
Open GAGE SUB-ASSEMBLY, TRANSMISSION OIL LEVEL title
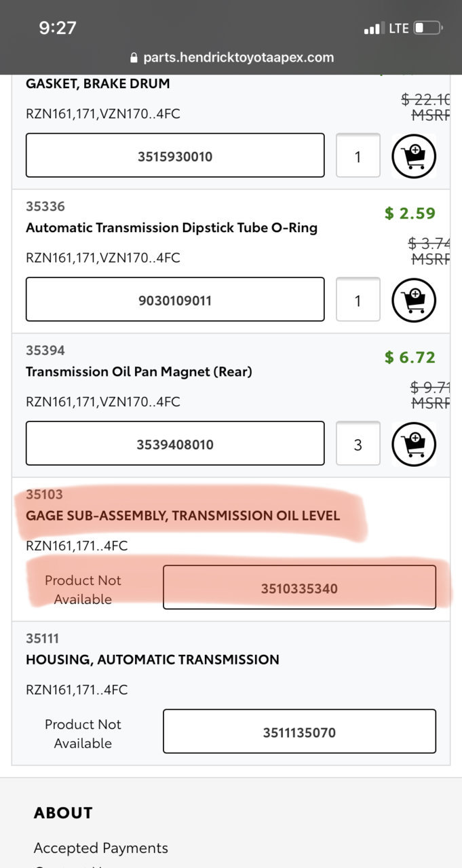[x=183, y=516]
